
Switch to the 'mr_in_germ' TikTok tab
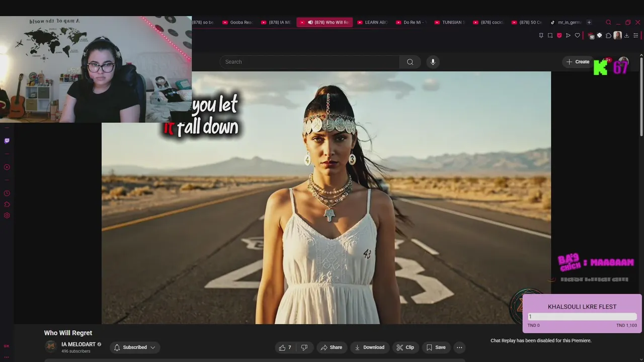tap(566, 22)
